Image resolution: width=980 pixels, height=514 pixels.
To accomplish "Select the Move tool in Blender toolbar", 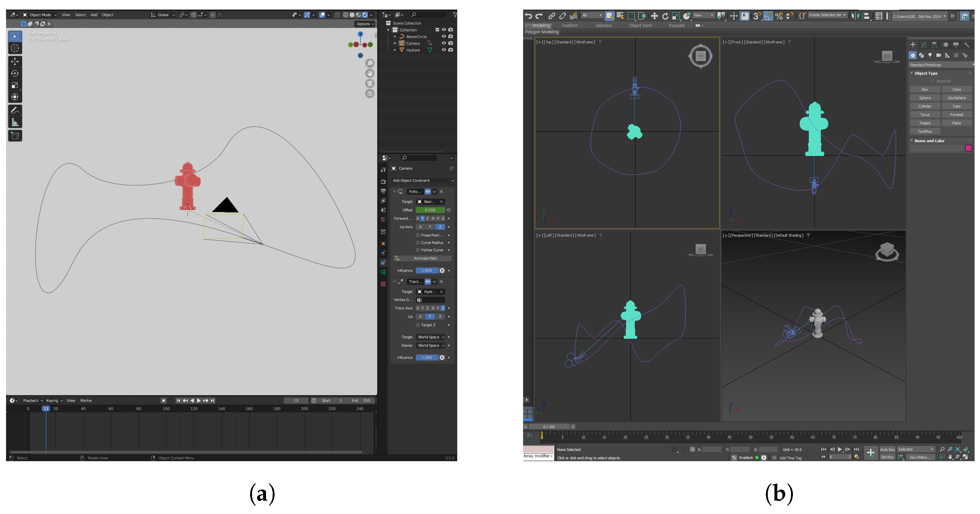I will 15,61.
